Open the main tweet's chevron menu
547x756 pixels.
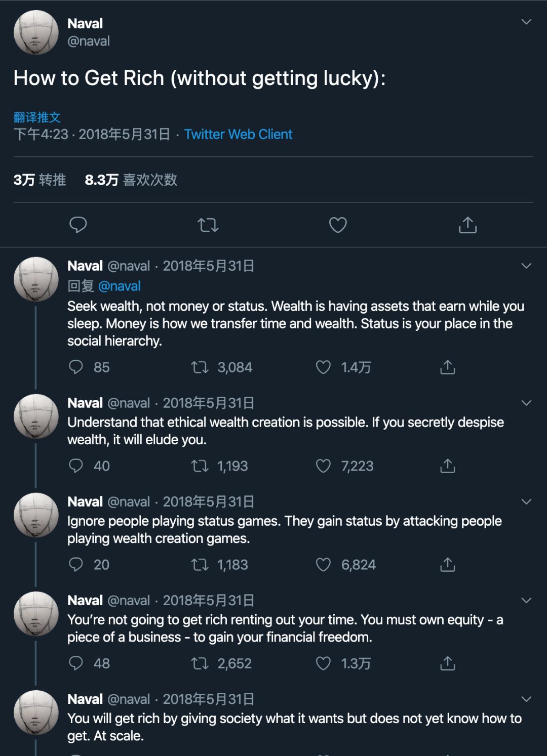[526, 22]
